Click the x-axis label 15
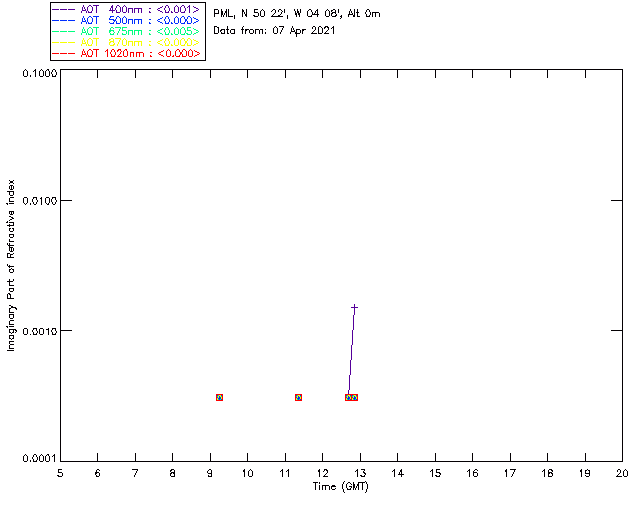The image size is (640, 512). tap(435, 473)
